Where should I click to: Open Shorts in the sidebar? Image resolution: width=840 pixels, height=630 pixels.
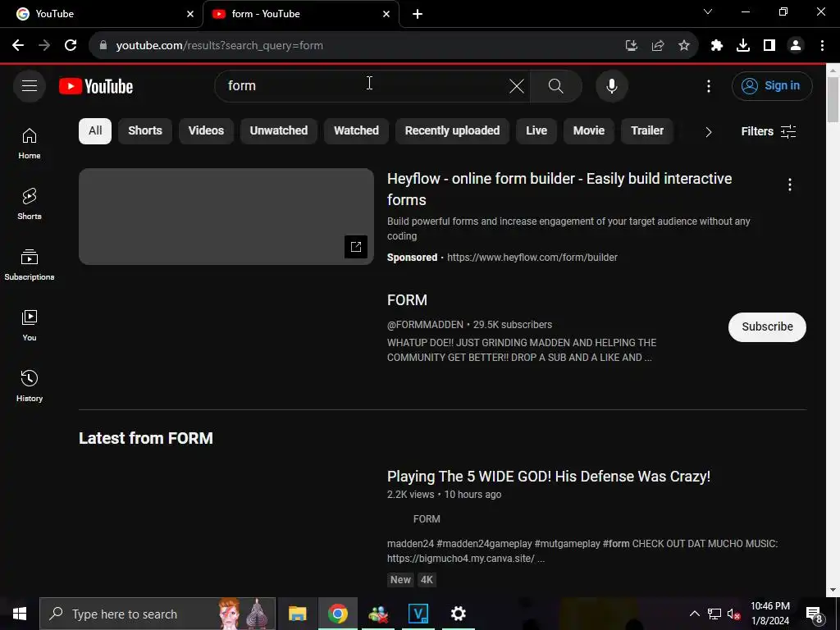[x=30, y=203]
